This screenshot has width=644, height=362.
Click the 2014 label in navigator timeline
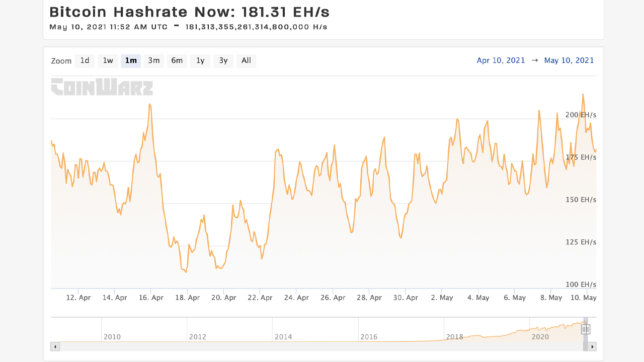click(283, 336)
